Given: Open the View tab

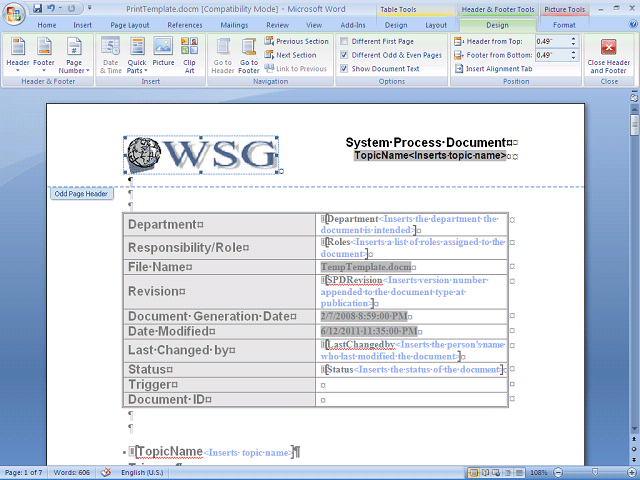Looking at the screenshot, I should point(314,25).
